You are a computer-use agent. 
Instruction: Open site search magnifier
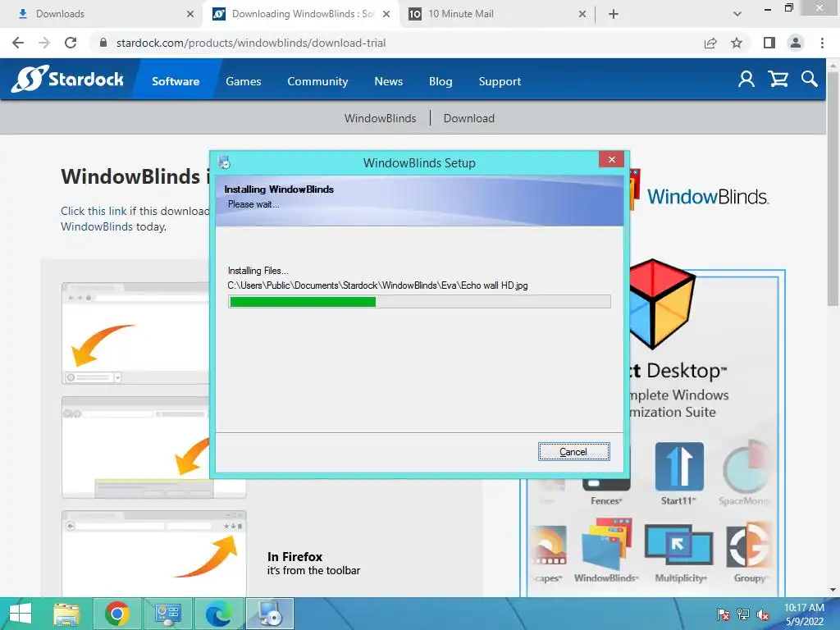(810, 80)
